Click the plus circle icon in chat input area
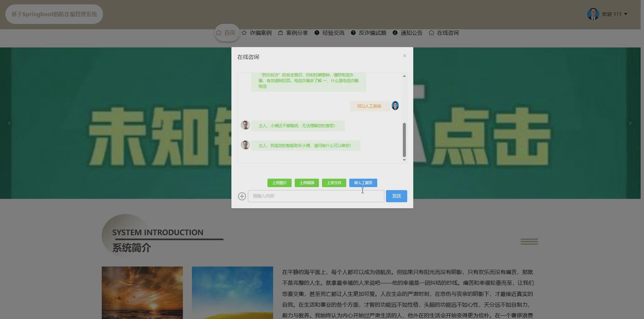 (x=242, y=196)
